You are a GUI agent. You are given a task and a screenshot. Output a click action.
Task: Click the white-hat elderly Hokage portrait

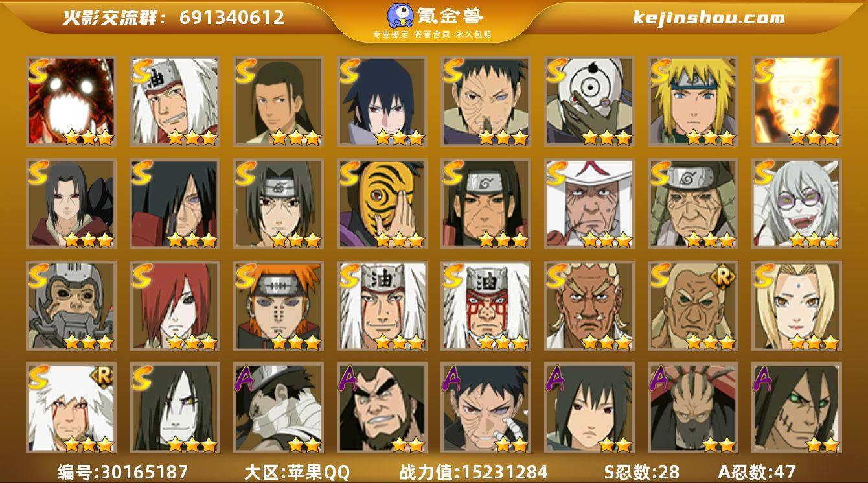pyautogui.click(x=589, y=204)
